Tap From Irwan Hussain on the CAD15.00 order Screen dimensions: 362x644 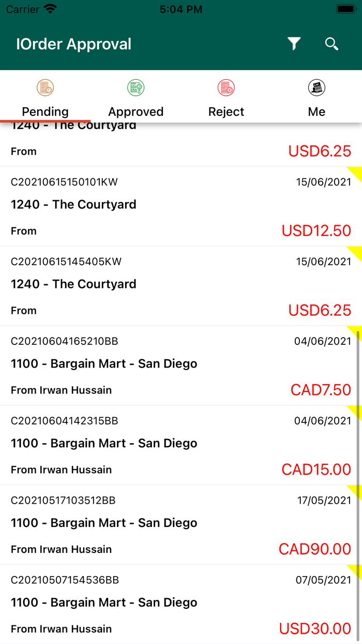point(61,470)
